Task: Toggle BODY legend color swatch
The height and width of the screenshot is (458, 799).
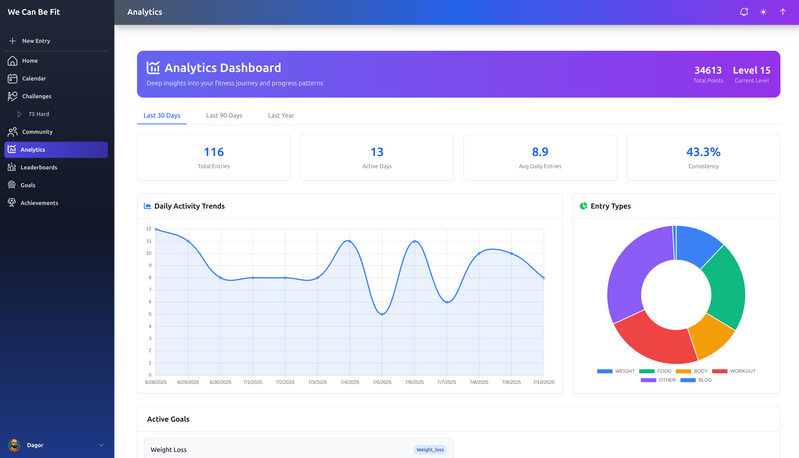Action: (x=683, y=371)
